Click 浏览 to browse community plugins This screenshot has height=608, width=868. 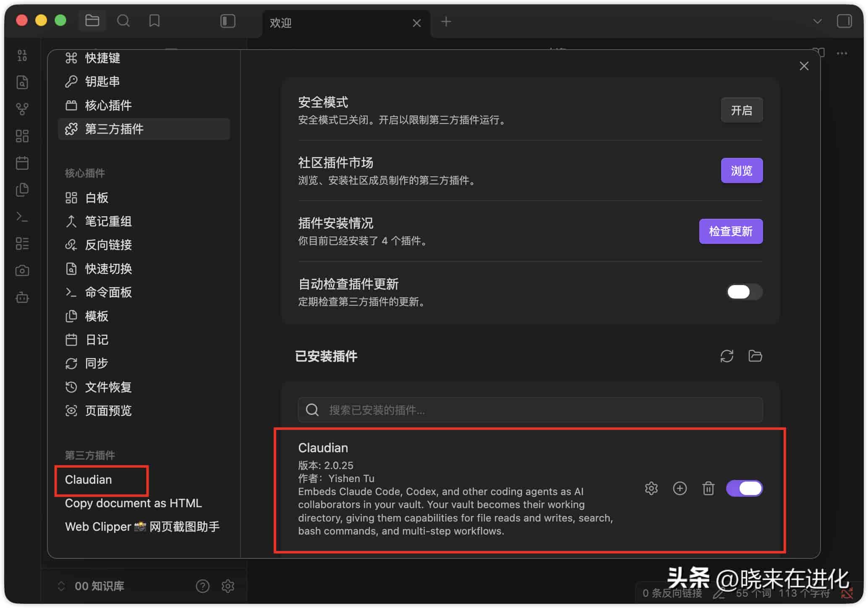pos(742,170)
